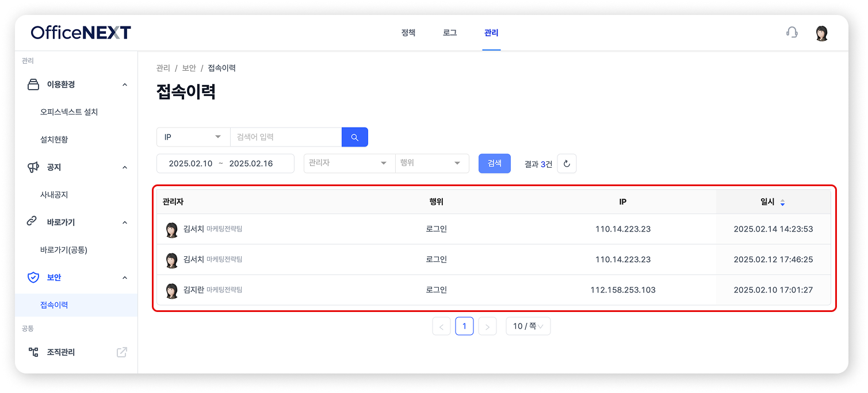Open the 10 / 쪽 page size dropdown
Screen dimensions: 868x393
[528, 326]
